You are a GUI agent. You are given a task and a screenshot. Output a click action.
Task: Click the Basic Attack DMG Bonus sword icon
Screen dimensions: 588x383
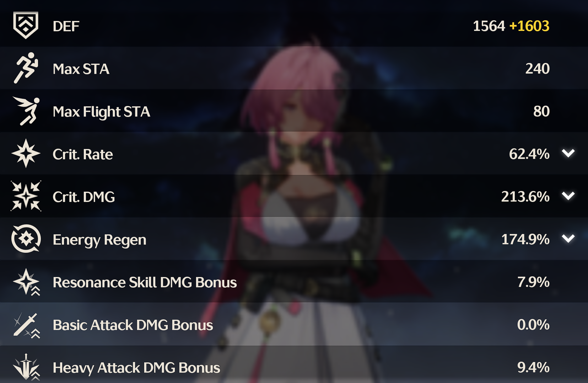[x=27, y=325]
